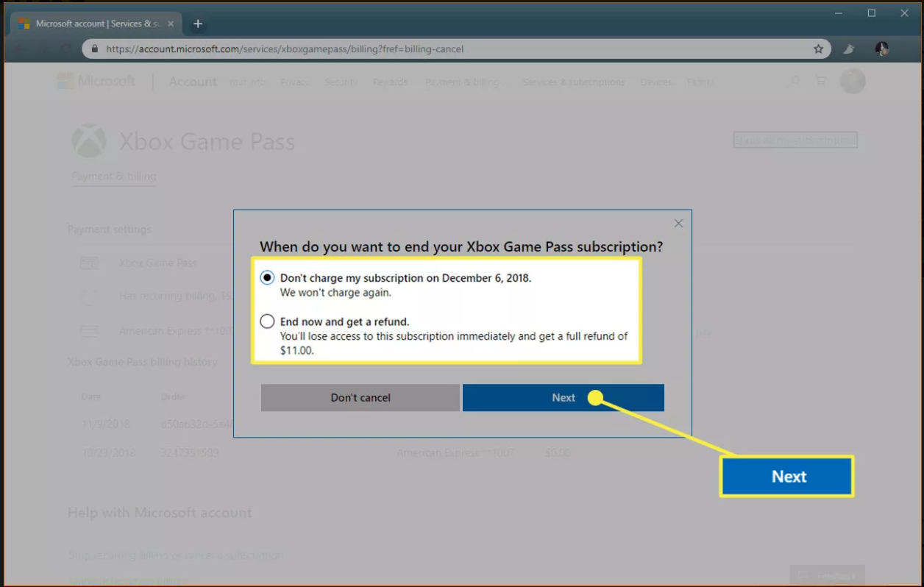Close the subscription dialog with the X
The height and width of the screenshot is (587, 924).
coord(678,223)
